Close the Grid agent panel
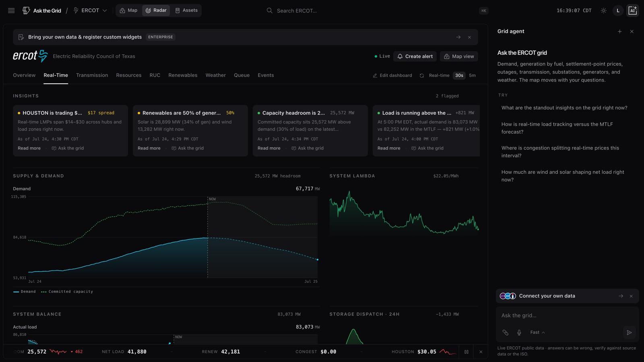 pos(632,31)
